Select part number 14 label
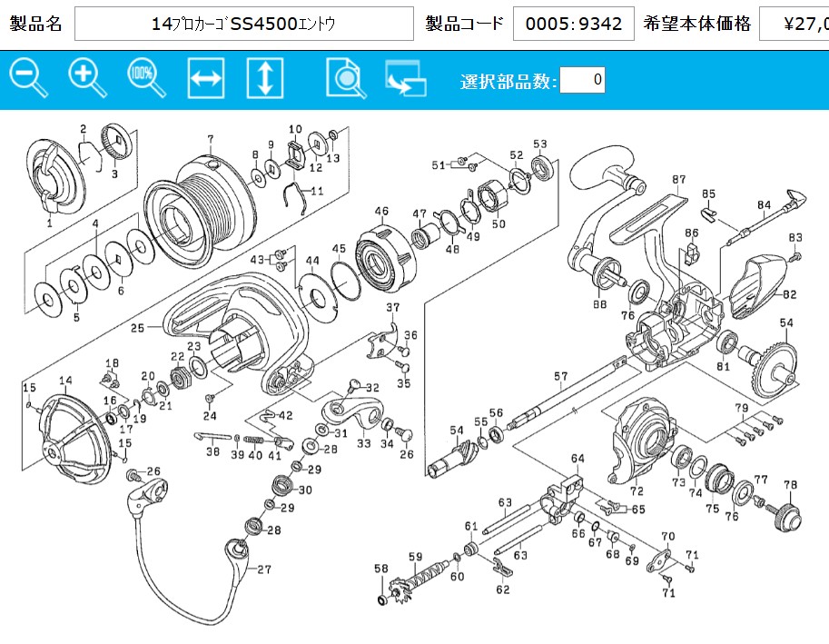 click(x=65, y=381)
